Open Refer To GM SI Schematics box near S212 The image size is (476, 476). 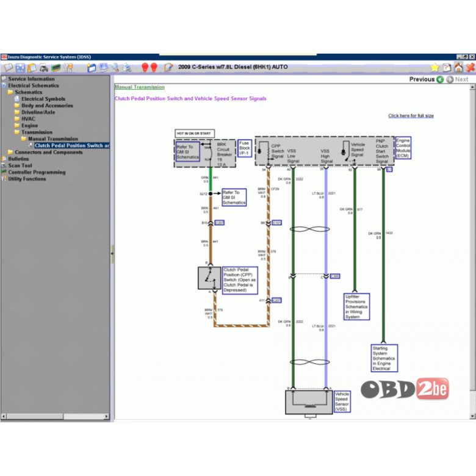(x=234, y=197)
